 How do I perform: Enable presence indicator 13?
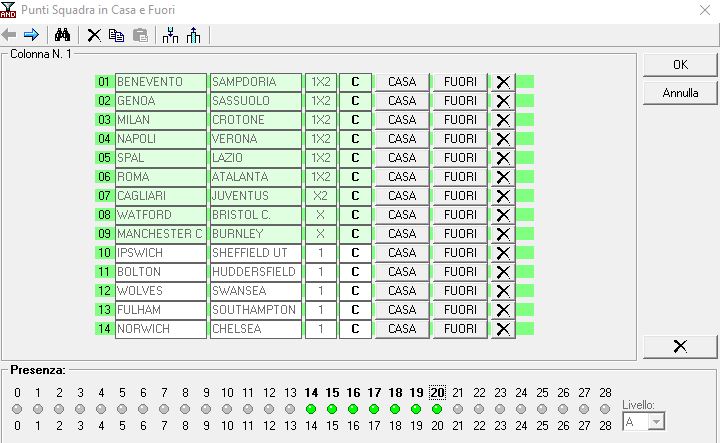click(290, 409)
